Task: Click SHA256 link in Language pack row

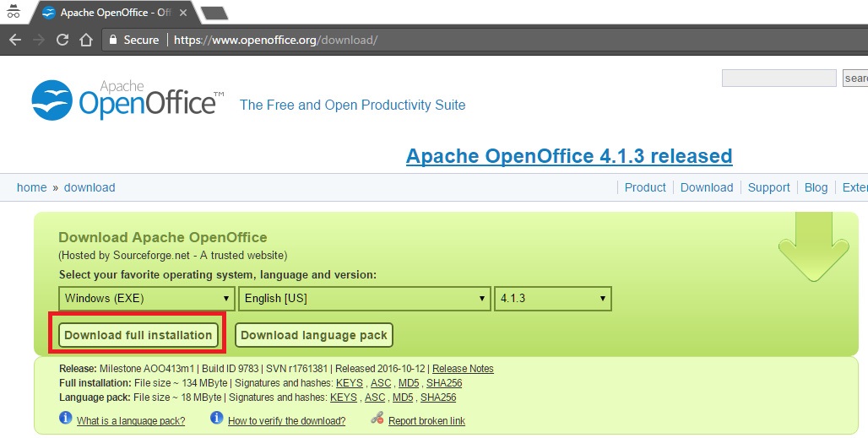Action: click(x=438, y=397)
